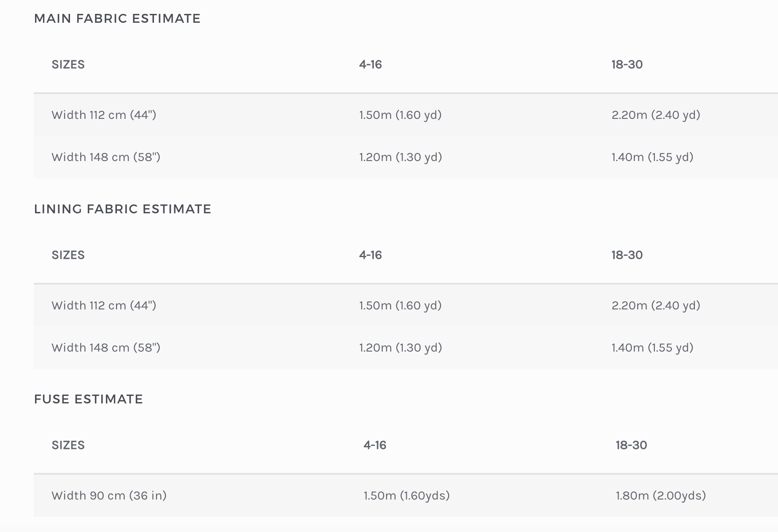
Task: Click Width 112 cm row in main fabric table
Action: tap(406, 115)
